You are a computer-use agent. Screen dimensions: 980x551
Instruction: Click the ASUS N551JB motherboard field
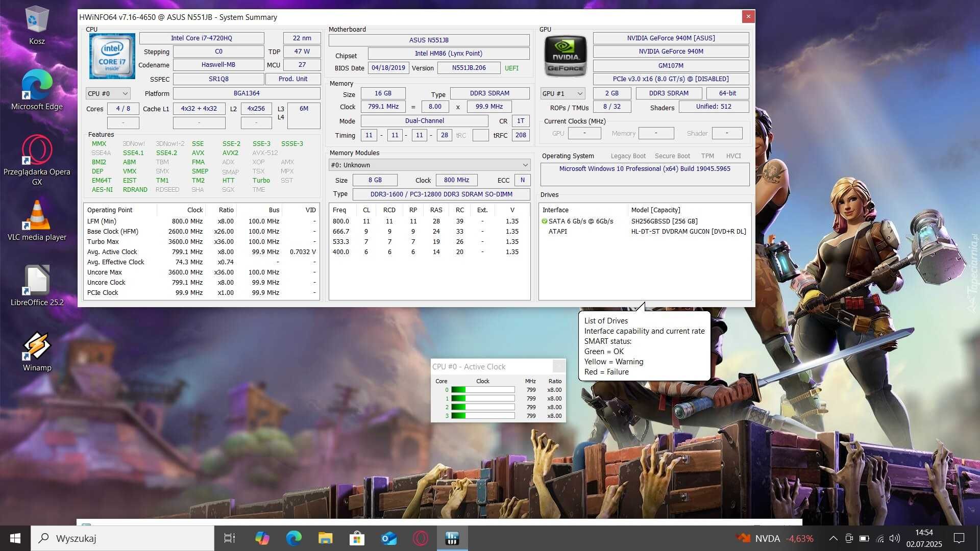tap(429, 40)
